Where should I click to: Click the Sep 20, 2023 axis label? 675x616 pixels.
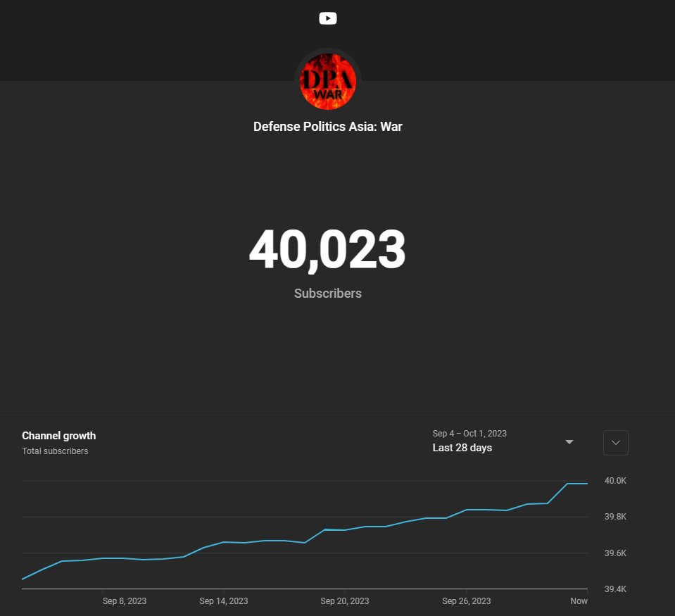[x=344, y=601]
